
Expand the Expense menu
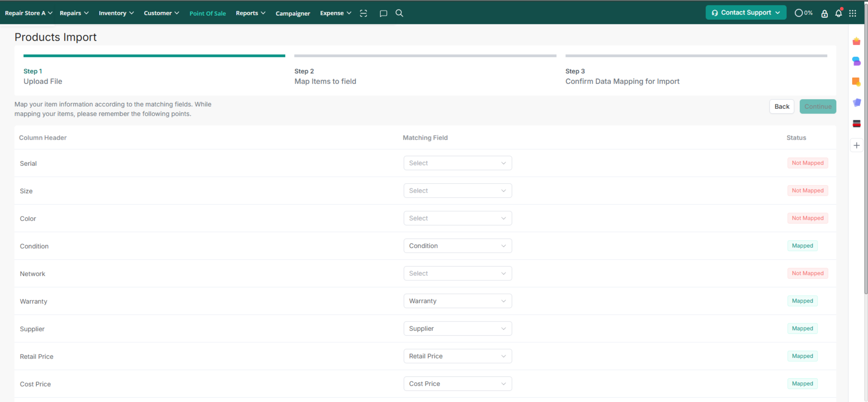coord(336,13)
